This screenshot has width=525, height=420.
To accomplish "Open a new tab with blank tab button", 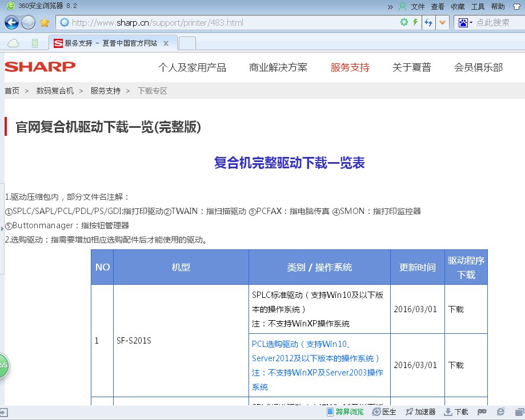I will click(187, 43).
